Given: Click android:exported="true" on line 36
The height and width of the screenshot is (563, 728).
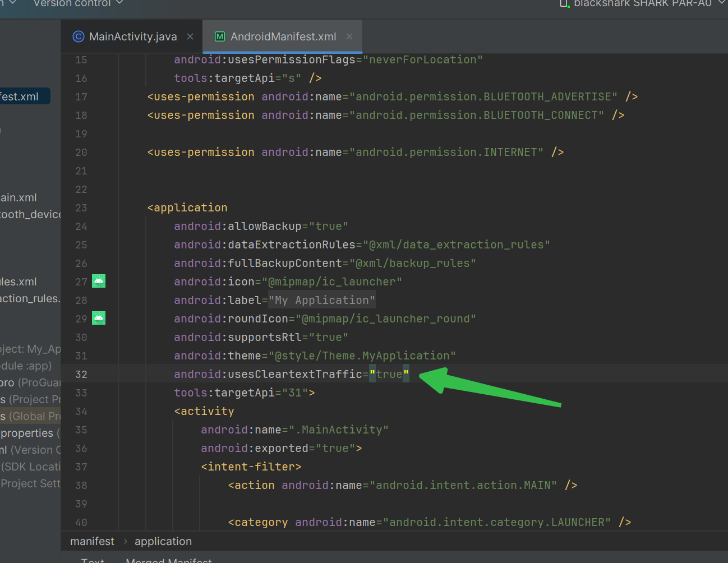Looking at the screenshot, I should click(278, 448).
